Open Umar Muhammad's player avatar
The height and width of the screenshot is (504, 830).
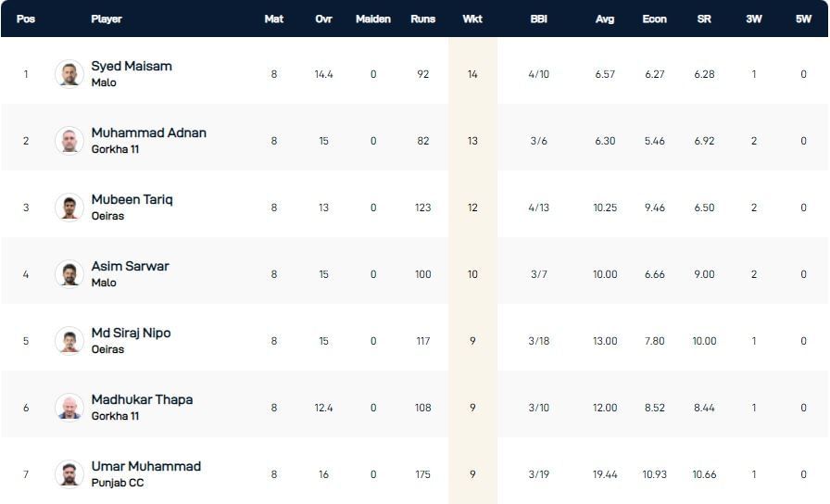pyautogui.click(x=69, y=474)
